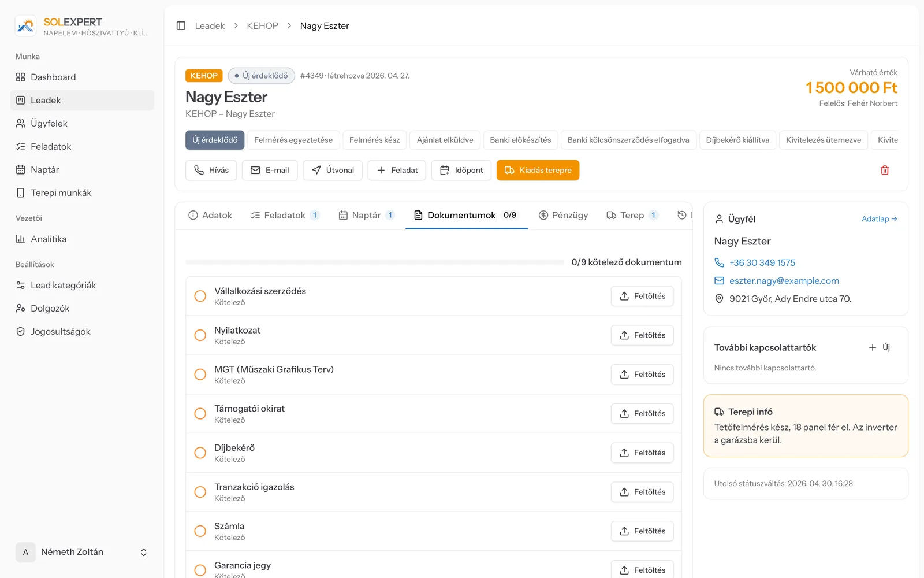Open Jogosultságok settings

[x=82, y=331]
